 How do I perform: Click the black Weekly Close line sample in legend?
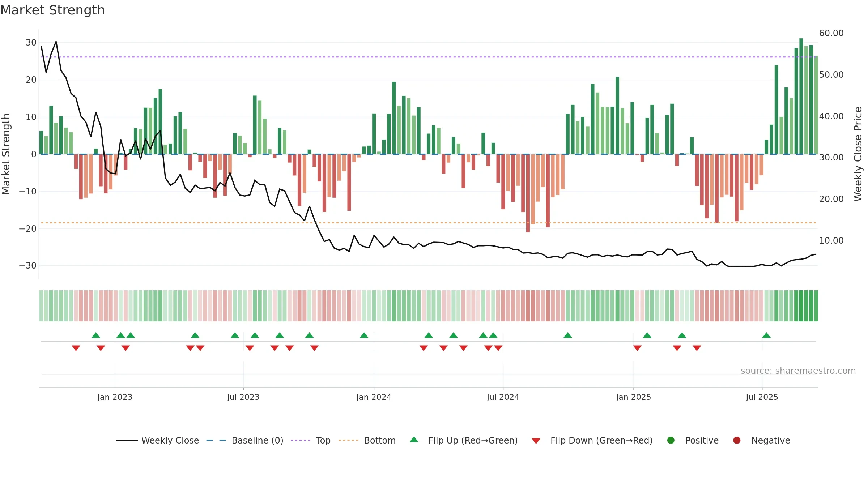pyautogui.click(x=127, y=440)
